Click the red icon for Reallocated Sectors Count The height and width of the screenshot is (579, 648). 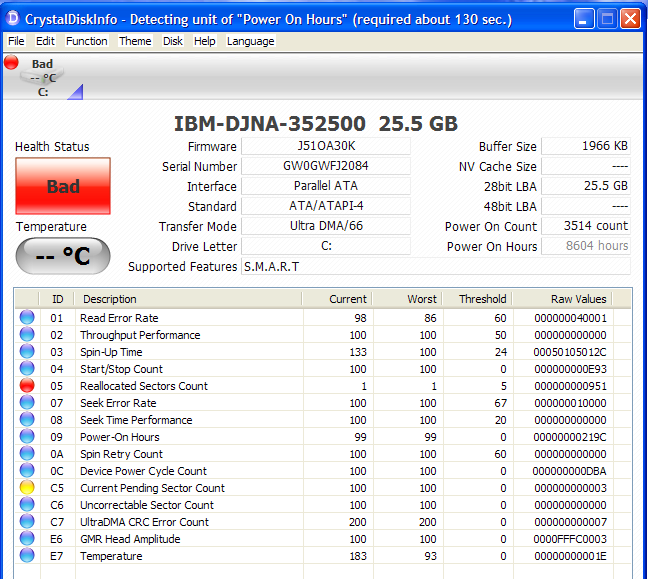point(27,385)
